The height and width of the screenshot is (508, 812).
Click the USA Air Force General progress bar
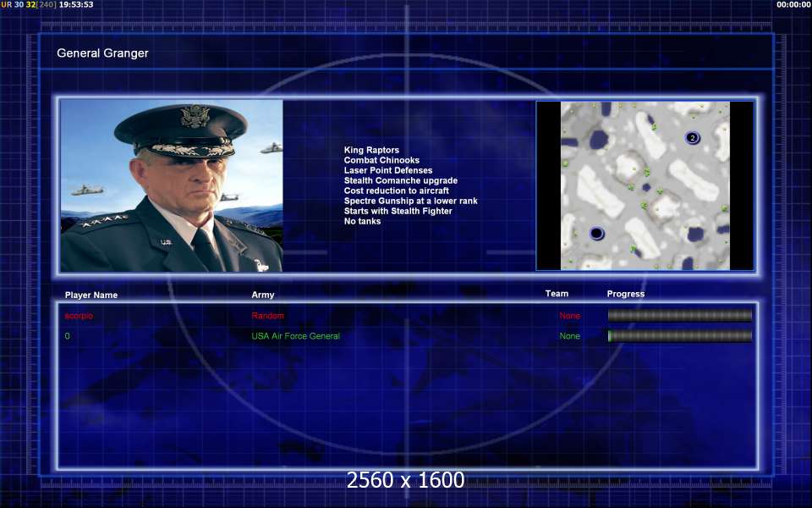tap(679, 336)
